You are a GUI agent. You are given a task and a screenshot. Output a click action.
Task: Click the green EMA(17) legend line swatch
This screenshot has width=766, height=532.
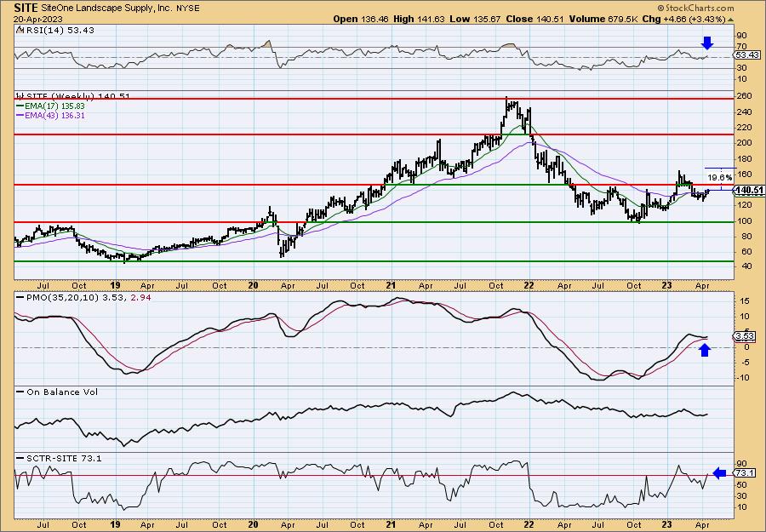(20, 106)
